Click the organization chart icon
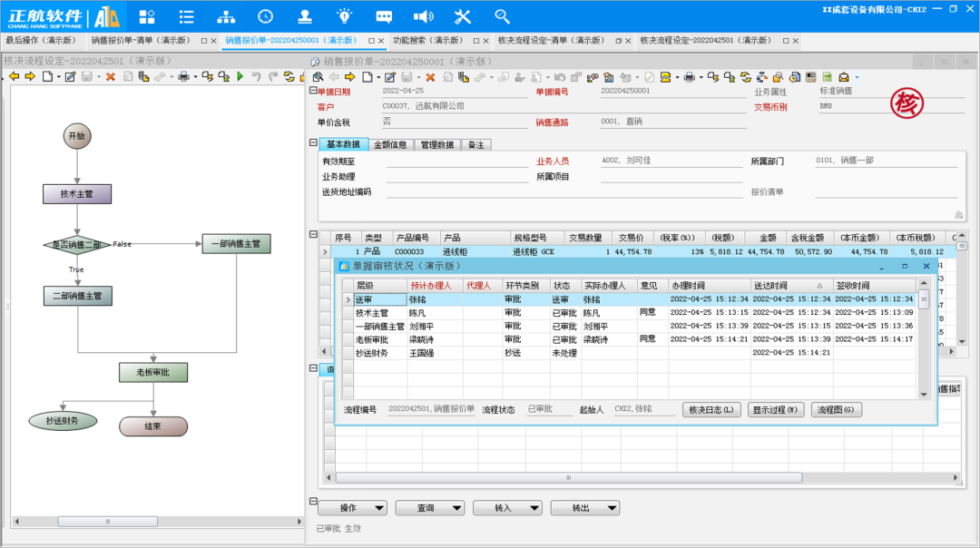This screenshot has height=548, width=980. click(226, 16)
